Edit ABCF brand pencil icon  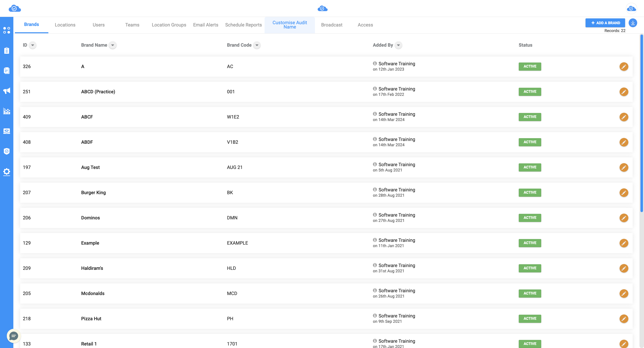624,117
